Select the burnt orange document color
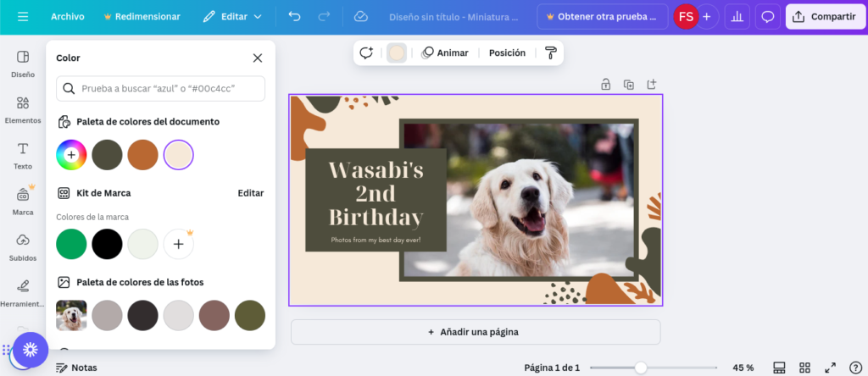The width and height of the screenshot is (868, 376). coord(142,155)
